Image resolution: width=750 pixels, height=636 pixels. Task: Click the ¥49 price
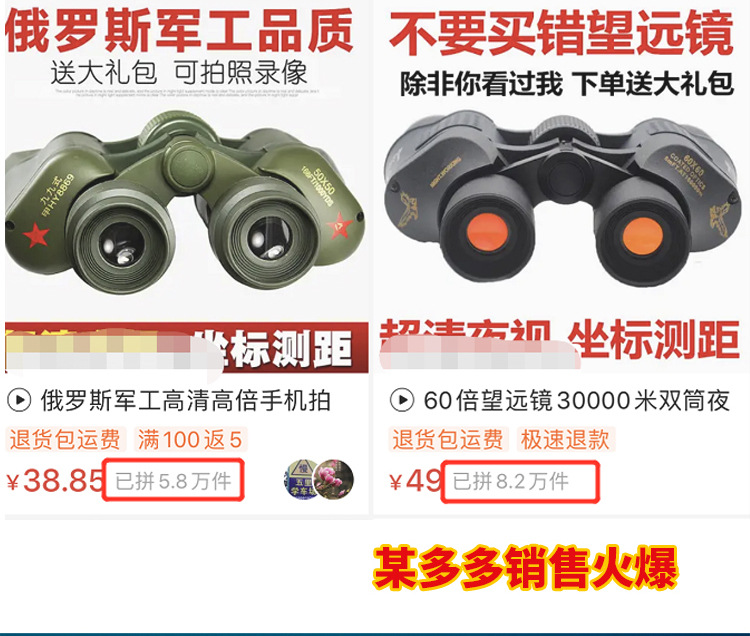[x=415, y=481]
